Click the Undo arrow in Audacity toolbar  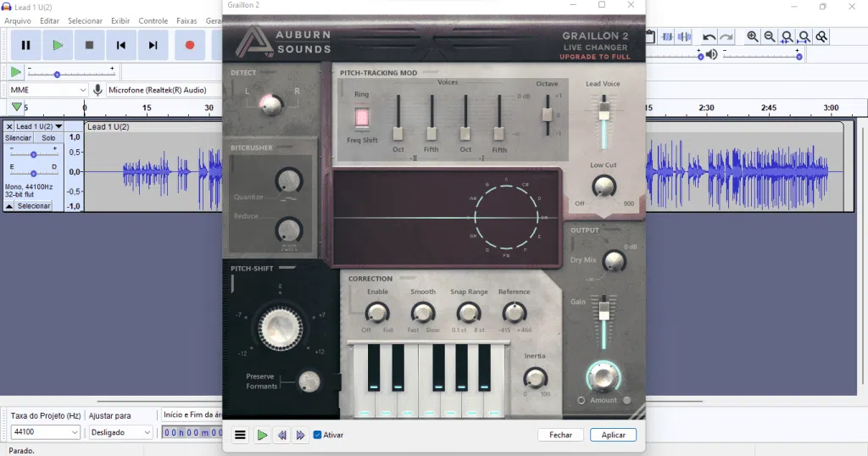(709, 37)
